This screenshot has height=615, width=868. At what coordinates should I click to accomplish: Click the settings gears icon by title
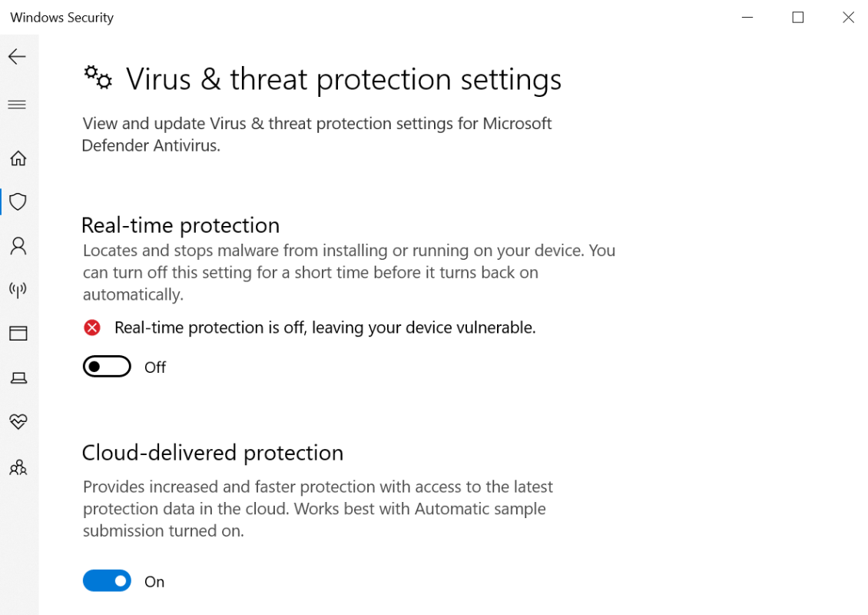[x=98, y=78]
